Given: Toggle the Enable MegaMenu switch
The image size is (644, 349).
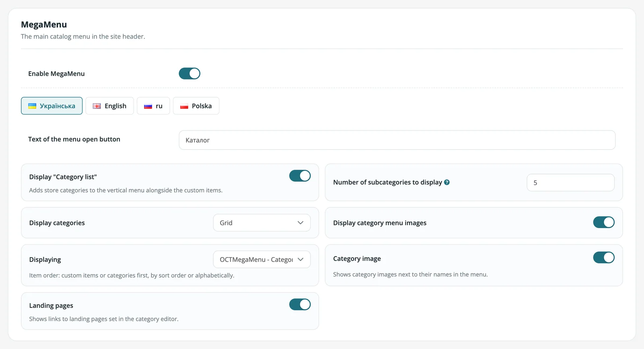Looking at the screenshot, I should click(190, 73).
